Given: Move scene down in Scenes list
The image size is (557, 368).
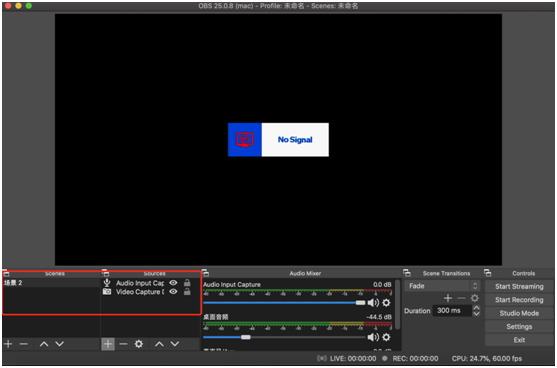Looking at the screenshot, I should click(59, 344).
